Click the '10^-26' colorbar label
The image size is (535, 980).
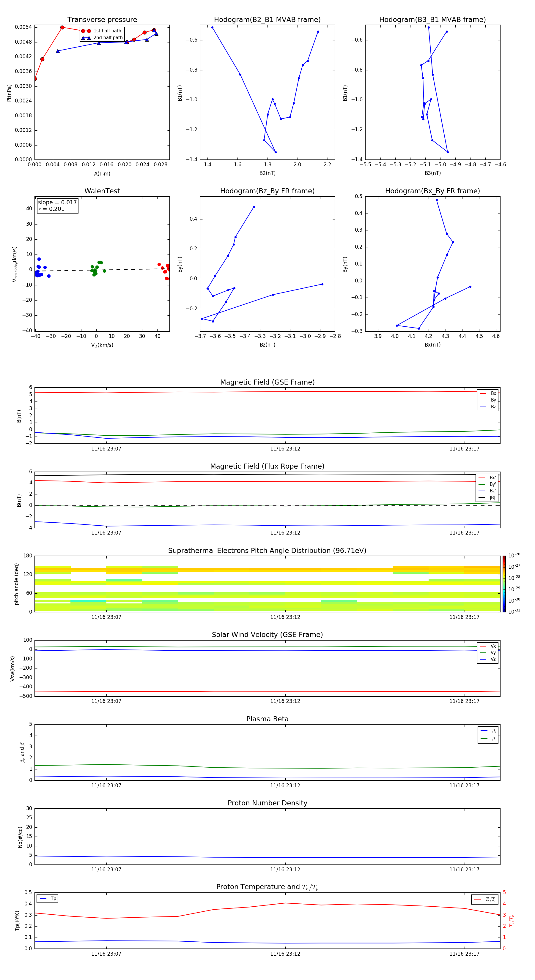click(514, 555)
